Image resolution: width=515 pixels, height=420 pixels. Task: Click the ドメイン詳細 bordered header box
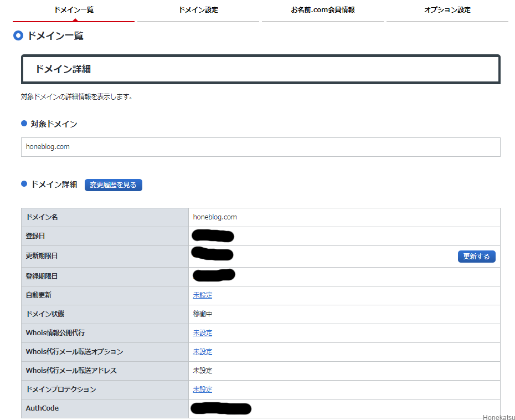[260, 69]
